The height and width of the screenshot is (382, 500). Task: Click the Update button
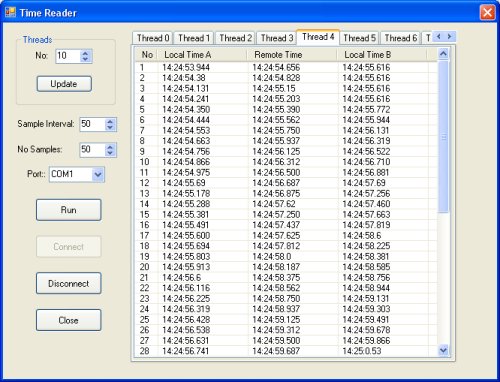[64, 84]
